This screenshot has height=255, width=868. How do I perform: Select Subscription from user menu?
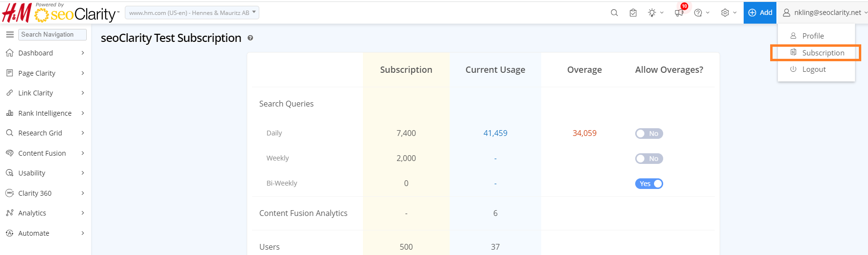823,53
